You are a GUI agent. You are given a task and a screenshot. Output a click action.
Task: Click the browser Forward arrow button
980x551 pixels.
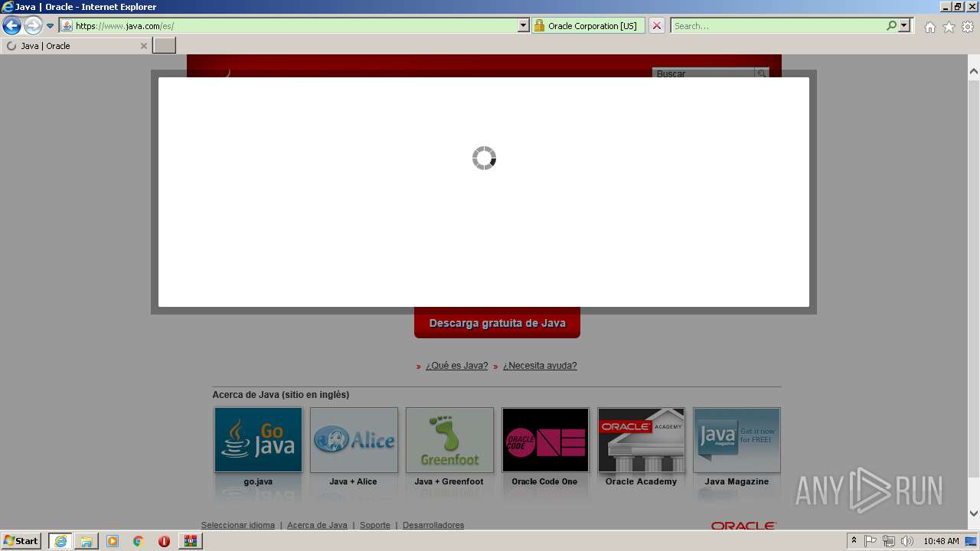pos(33,26)
